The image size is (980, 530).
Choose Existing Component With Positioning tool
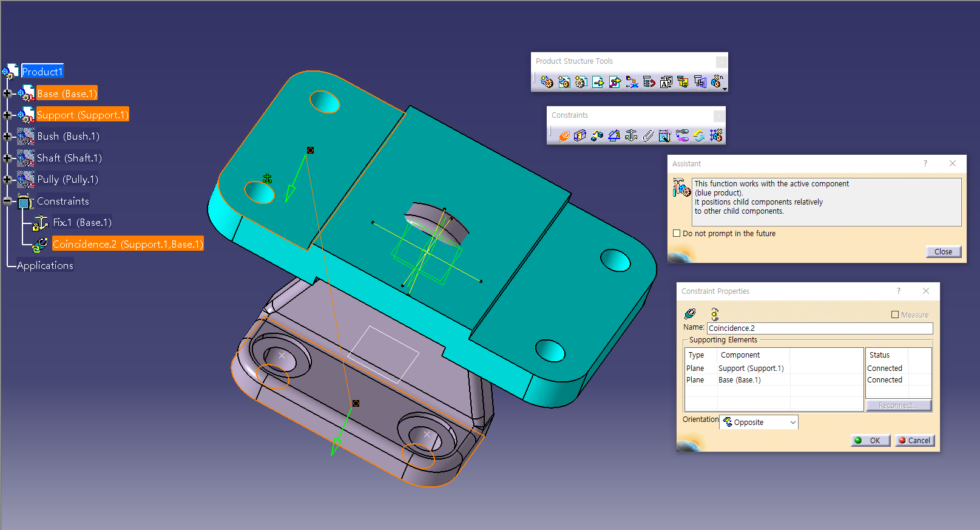[x=615, y=82]
